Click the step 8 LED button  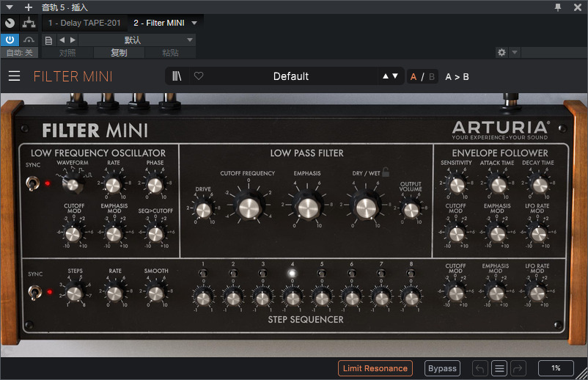[x=411, y=273]
